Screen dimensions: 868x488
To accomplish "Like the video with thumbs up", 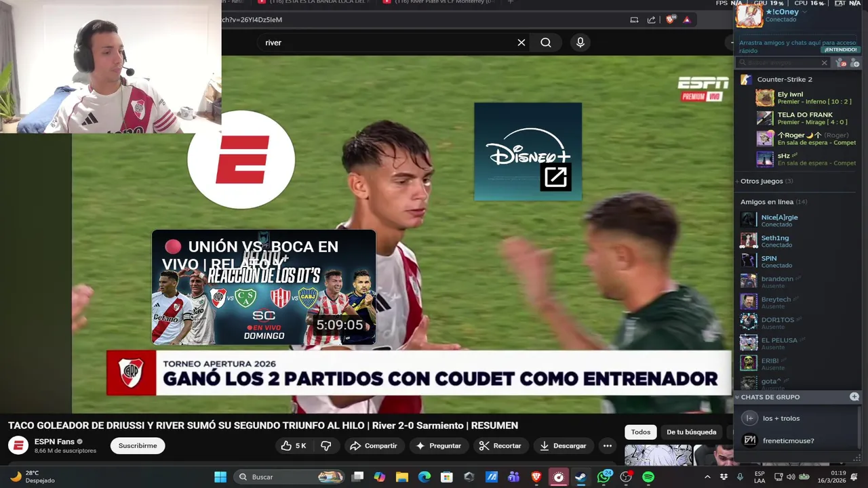I will click(x=294, y=445).
